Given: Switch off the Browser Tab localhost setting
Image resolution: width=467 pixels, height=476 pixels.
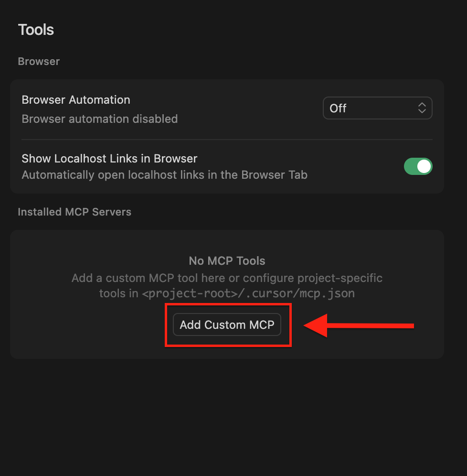Looking at the screenshot, I should point(418,166).
